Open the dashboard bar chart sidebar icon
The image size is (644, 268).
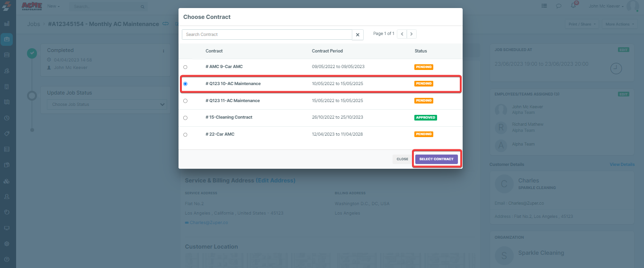[7, 23]
